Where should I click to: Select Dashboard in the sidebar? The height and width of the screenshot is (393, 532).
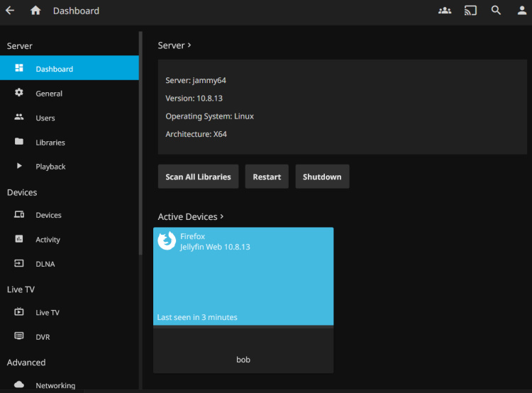[69, 69]
